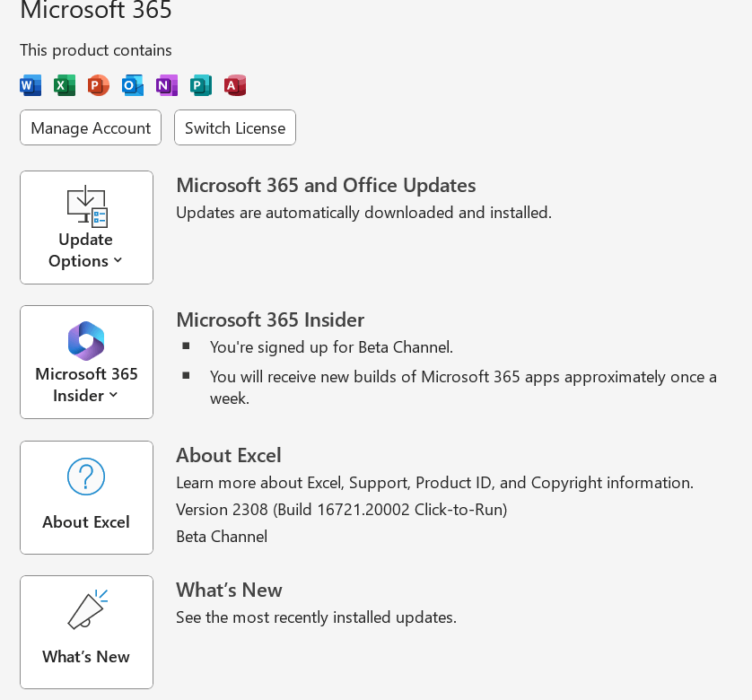
Task: Select the 'What's New' section heading
Action: (229, 591)
